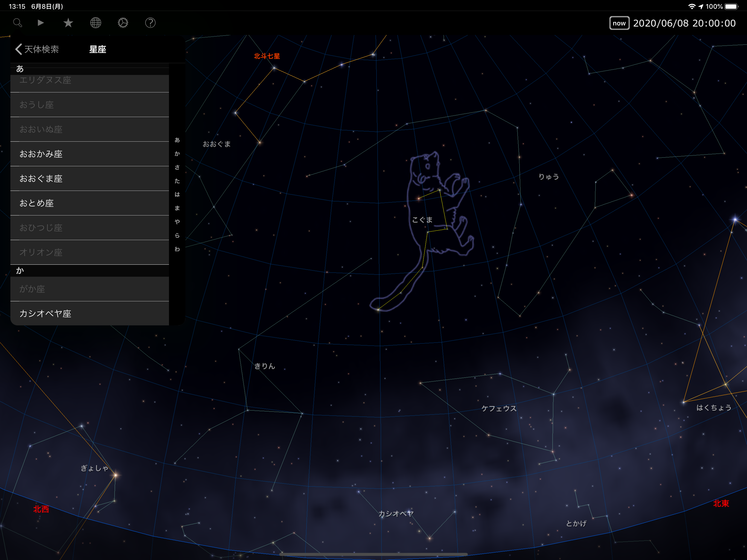Tap the 北東 direction marker
This screenshot has height=560, width=747.
721,503
